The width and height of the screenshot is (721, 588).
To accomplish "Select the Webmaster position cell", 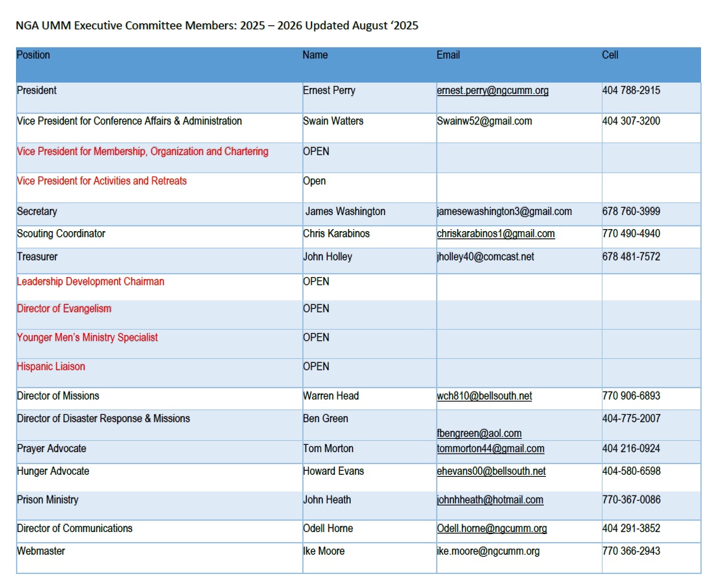I will point(41,551).
